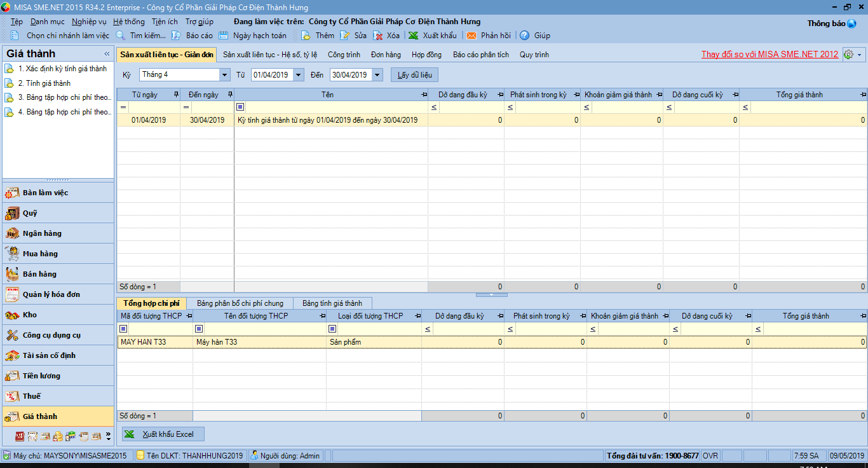Click the bottom Xuất khẩu Excel button
The width and height of the screenshot is (868, 468).
163,434
